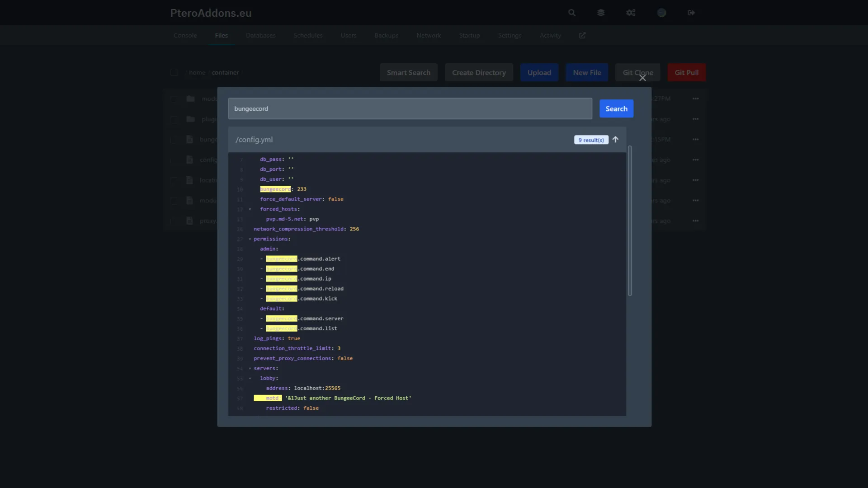Click the search magnifier icon in header
The image size is (868, 488).
(572, 13)
